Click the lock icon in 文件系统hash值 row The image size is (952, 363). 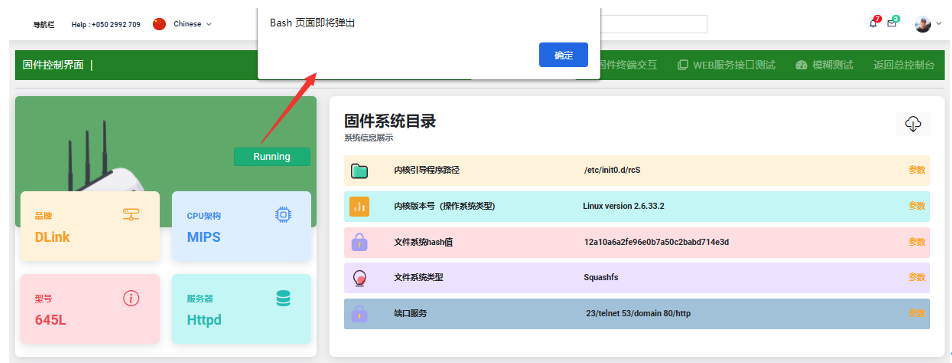[359, 242]
